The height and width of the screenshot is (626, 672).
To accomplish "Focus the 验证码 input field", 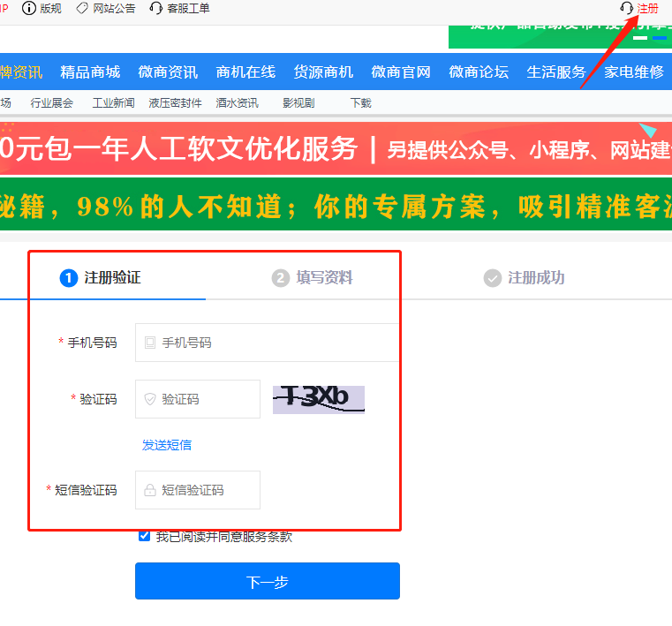I will click(198, 399).
